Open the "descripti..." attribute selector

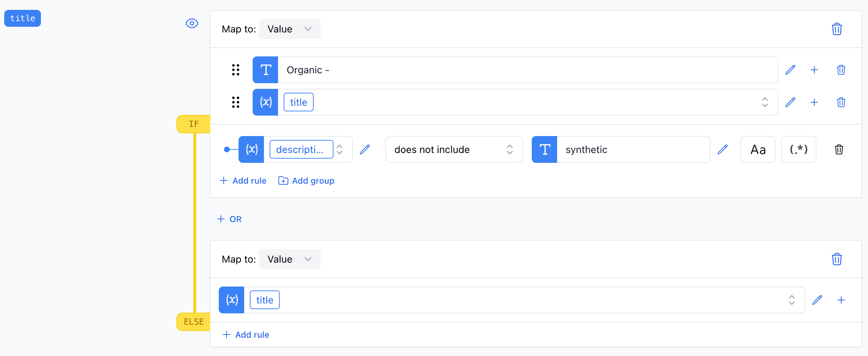pyautogui.click(x=301, y=149)
